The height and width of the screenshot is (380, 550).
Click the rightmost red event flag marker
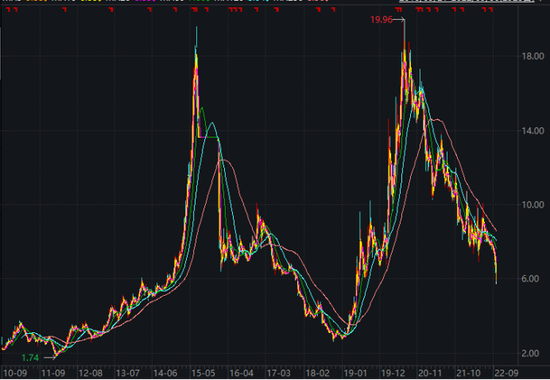(491, 9)
